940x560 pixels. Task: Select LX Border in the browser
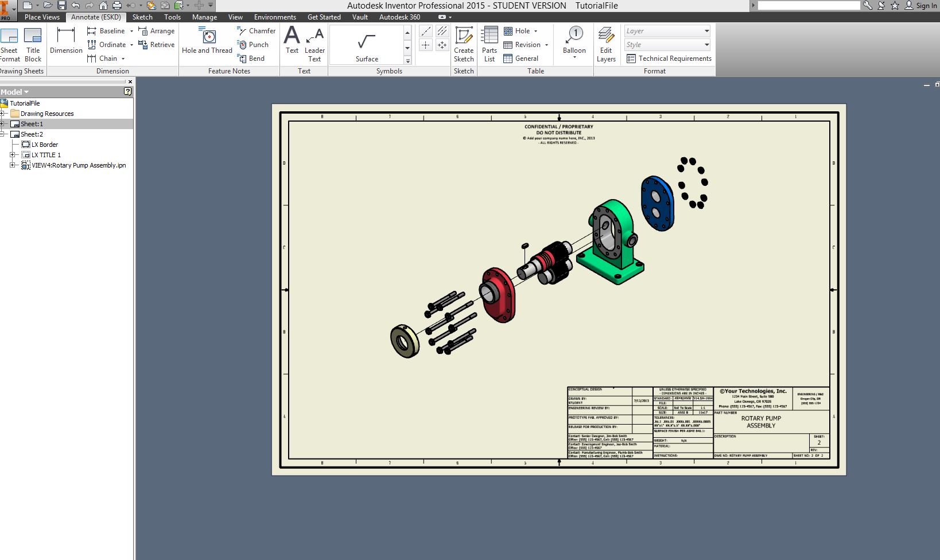[x=44, y=145]
